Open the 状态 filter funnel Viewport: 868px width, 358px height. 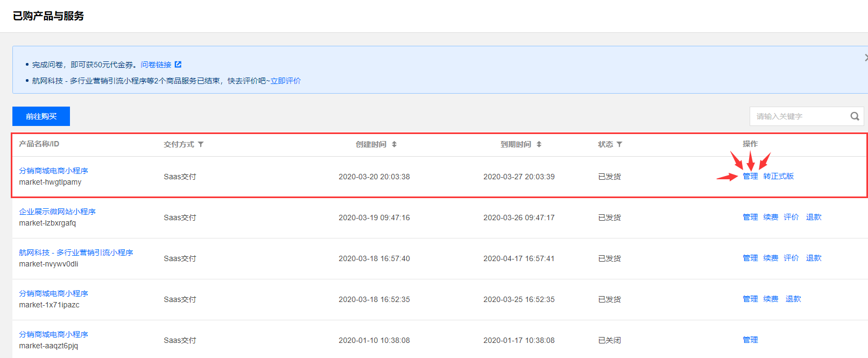(619, 144)
